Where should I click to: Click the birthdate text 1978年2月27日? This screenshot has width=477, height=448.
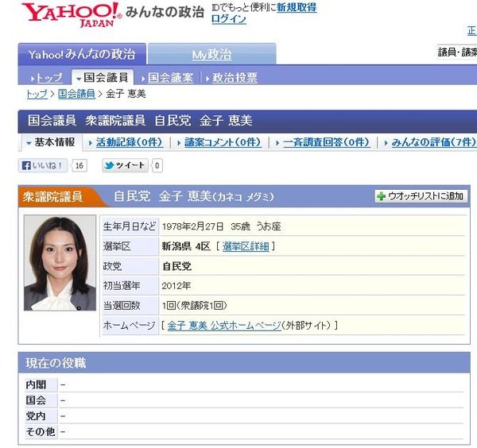[192, 226]
